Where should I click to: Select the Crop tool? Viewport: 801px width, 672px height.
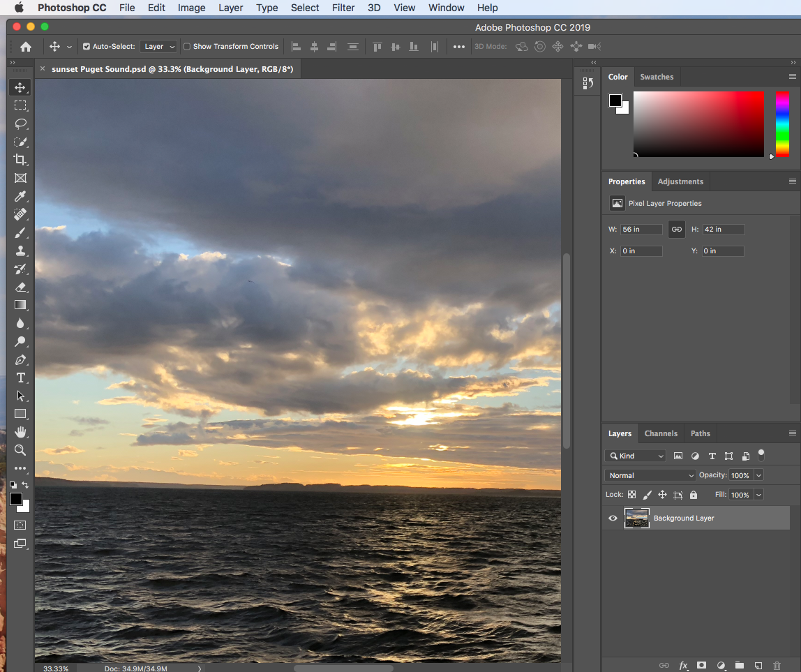click(x=20, y=160)
